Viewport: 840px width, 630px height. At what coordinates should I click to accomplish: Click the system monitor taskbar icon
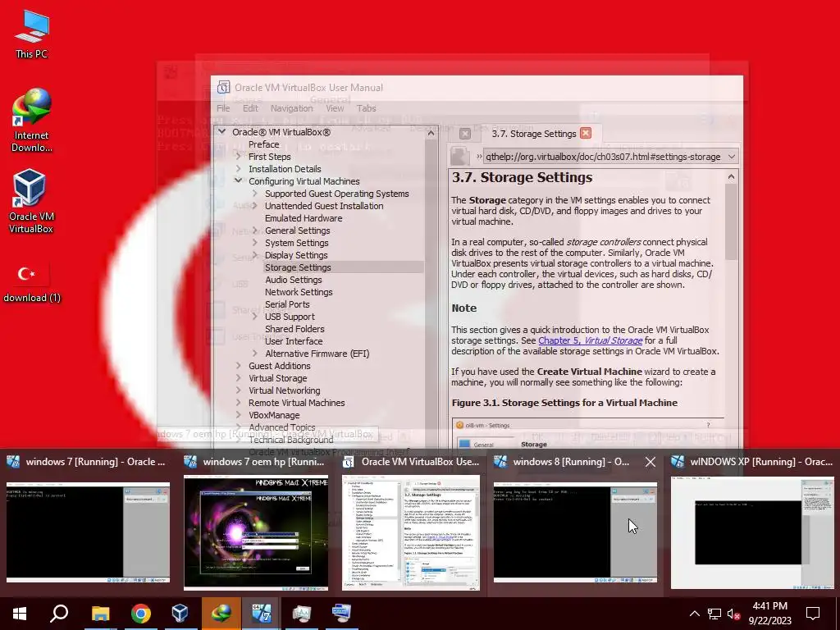coord(302,614)
